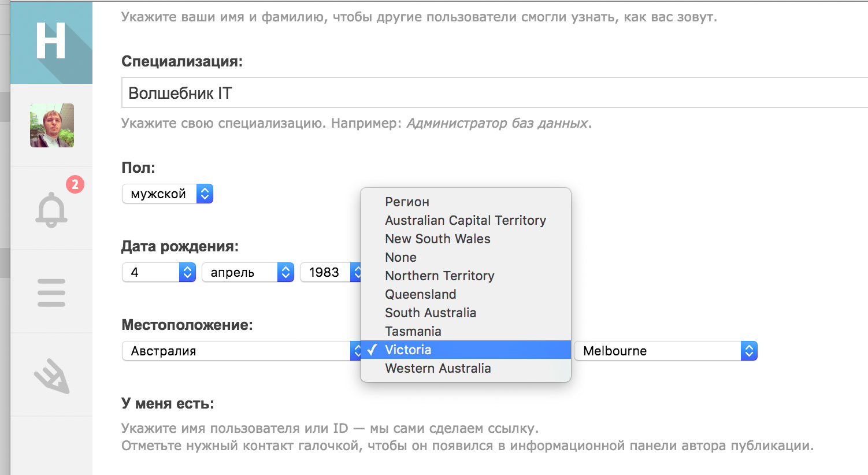
Task: Select the None region option
Action: point(400,257)
